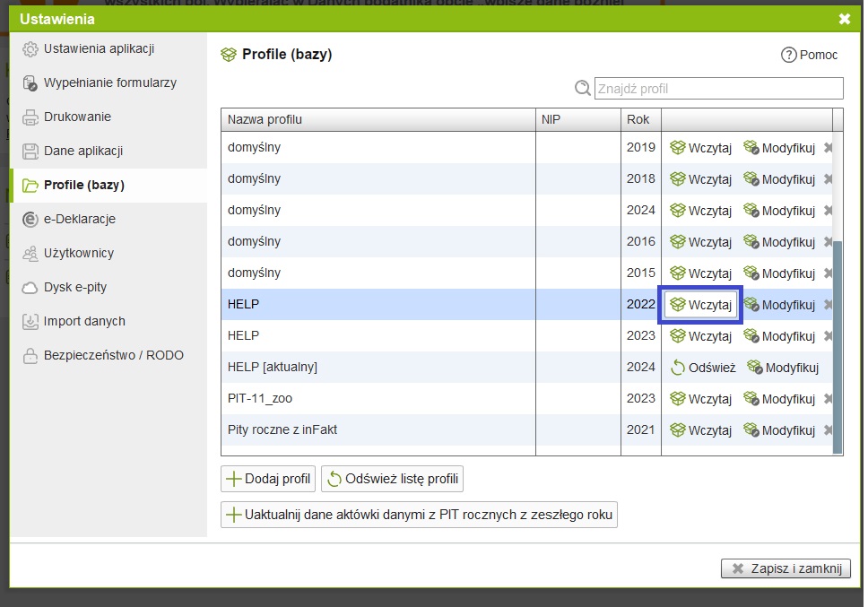Click the Dodaj profil button

click(268, 479)
